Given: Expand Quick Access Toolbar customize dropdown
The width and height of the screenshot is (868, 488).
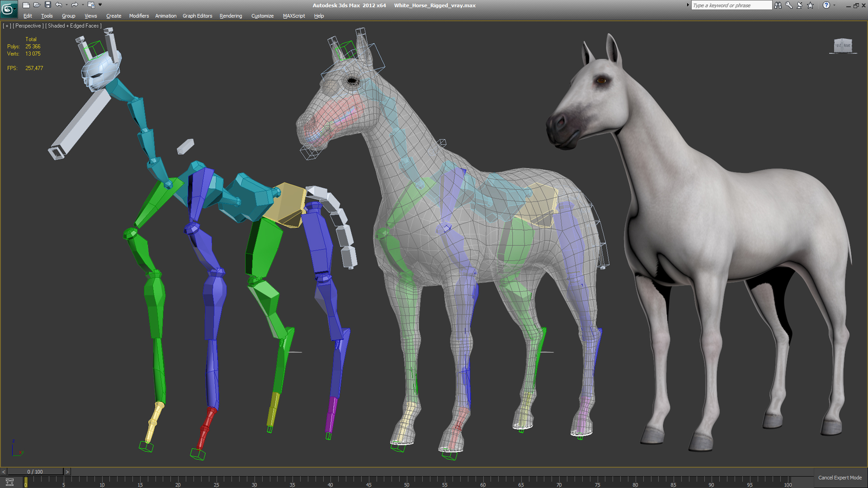Looking at the screenshot, I should 100,5.
